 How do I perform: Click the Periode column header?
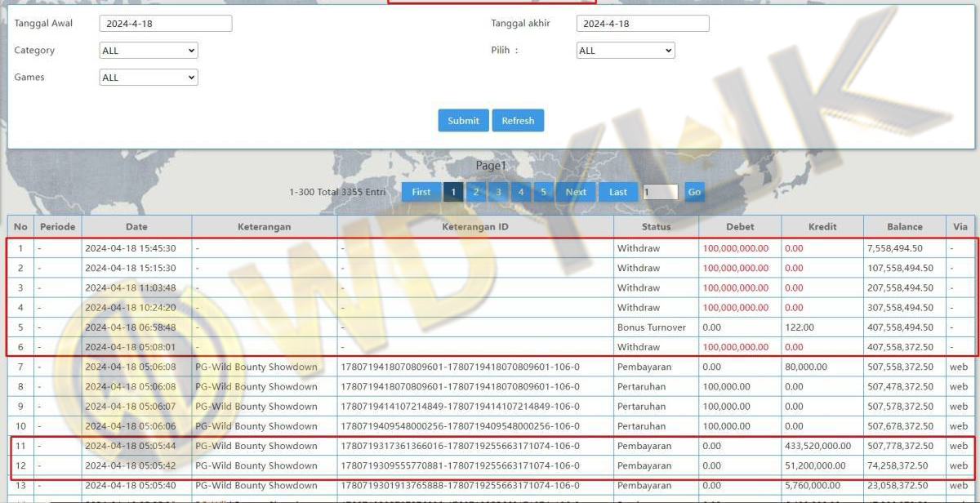(57, 227)
